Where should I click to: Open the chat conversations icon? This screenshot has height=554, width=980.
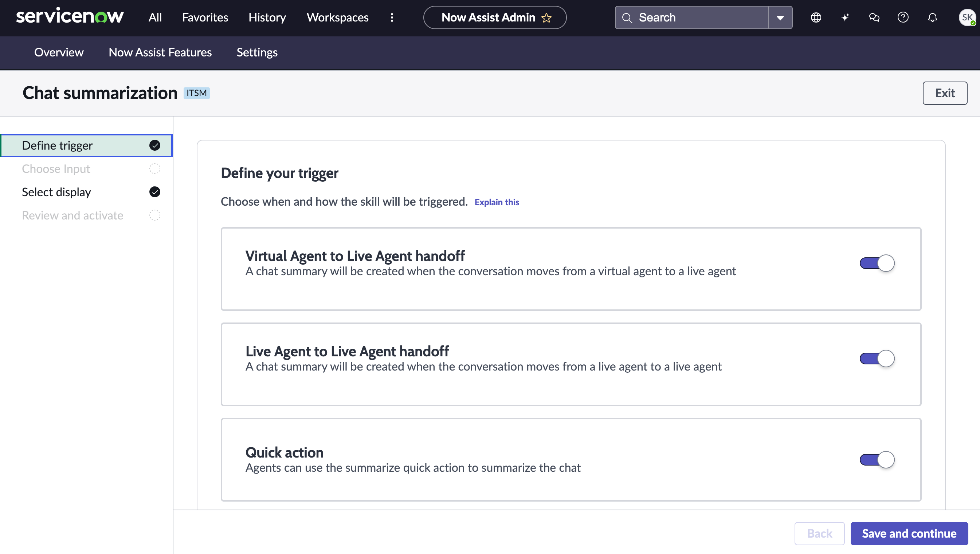[874, 17]
